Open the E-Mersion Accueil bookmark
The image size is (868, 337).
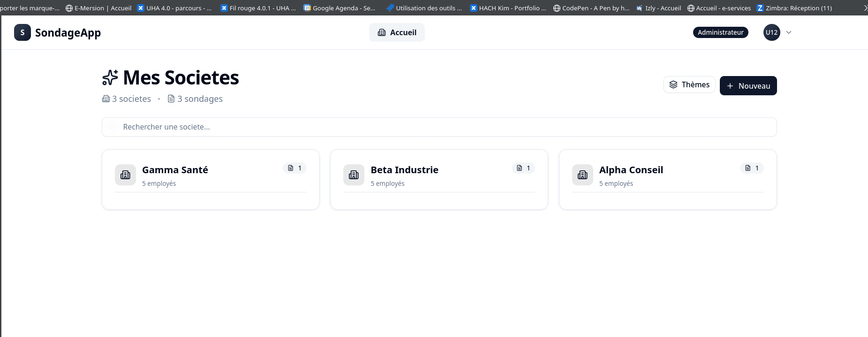98,8
